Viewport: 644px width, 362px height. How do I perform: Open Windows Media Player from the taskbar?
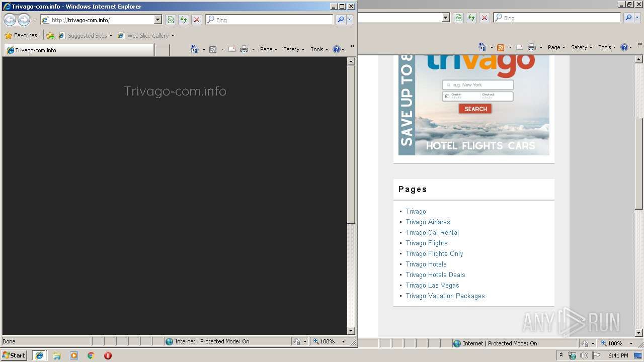click(73, 355)
